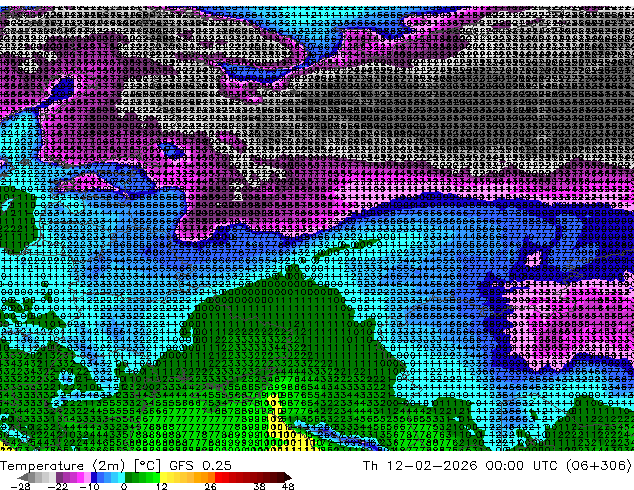Click the 'Th 12-02-2026' date text
This screenshot has height=490, width=634.
(x=420, y=466)
